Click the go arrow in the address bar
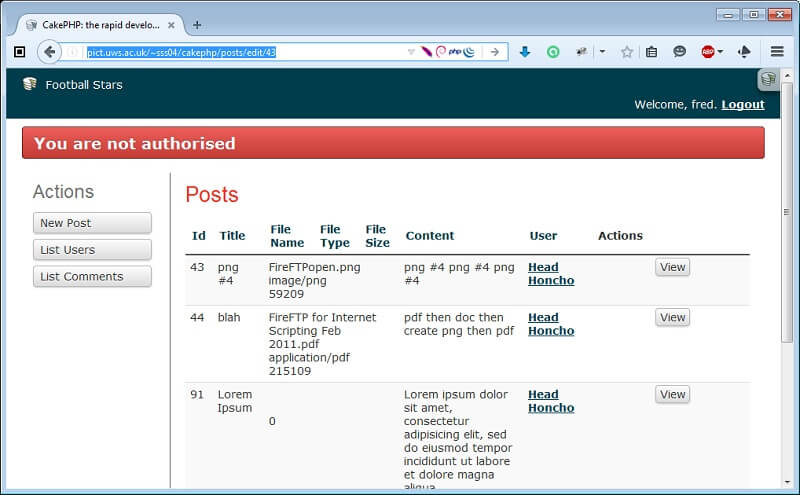800x495 pixels. [494, 52]
